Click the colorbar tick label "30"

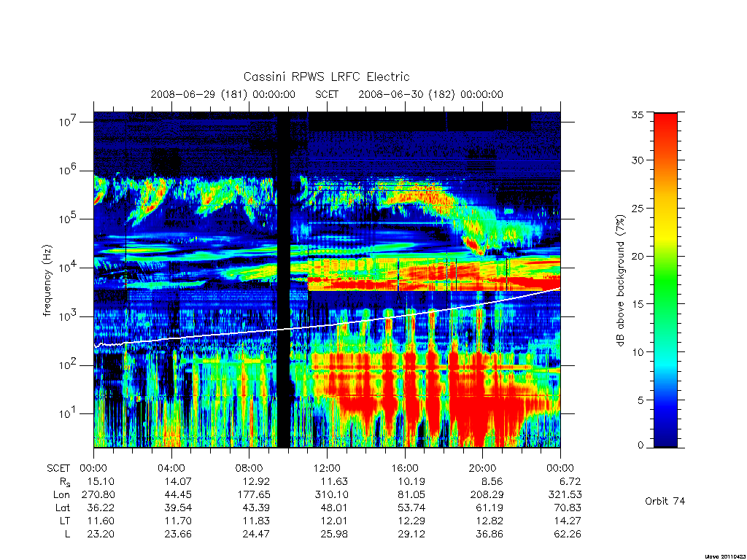tap(638, 160)
